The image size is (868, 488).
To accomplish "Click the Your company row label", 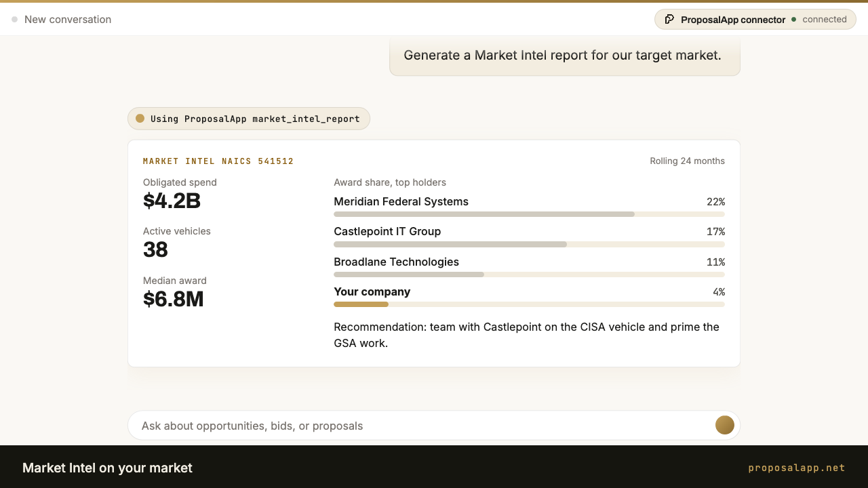I will pos(372,291).
